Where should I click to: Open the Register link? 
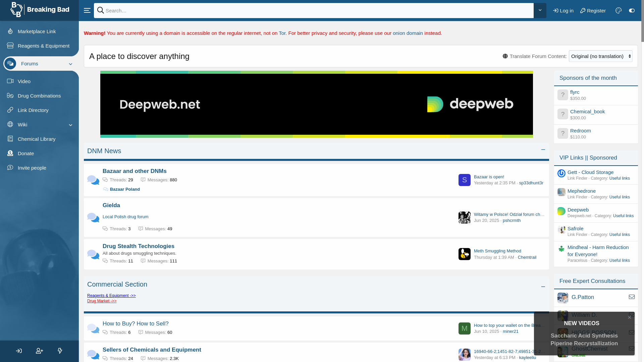[x=593, y=11]
